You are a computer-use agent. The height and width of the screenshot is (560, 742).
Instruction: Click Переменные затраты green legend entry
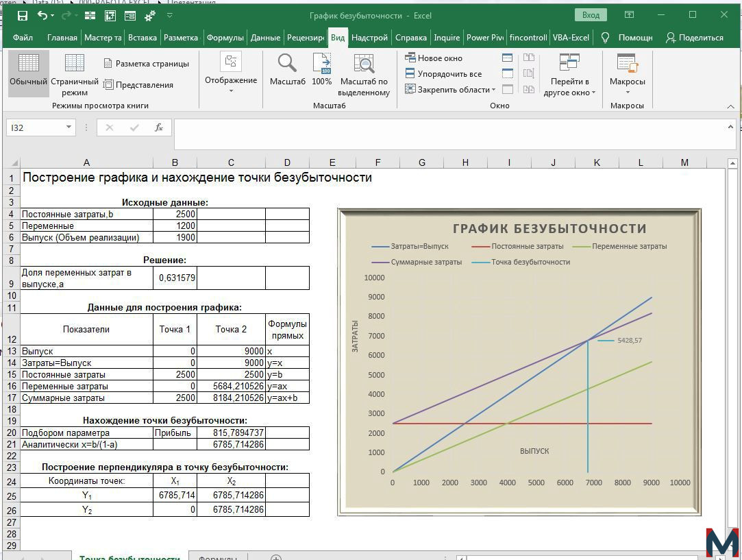point(619,246)
